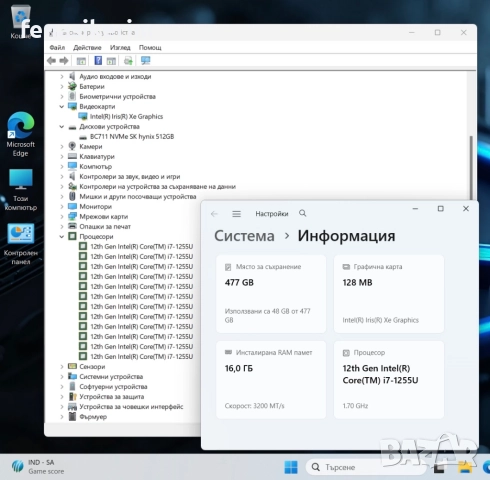Expand the Мрежови карти node
The image size is (490, 480).
pyautogui.click(x=62, y=216)
